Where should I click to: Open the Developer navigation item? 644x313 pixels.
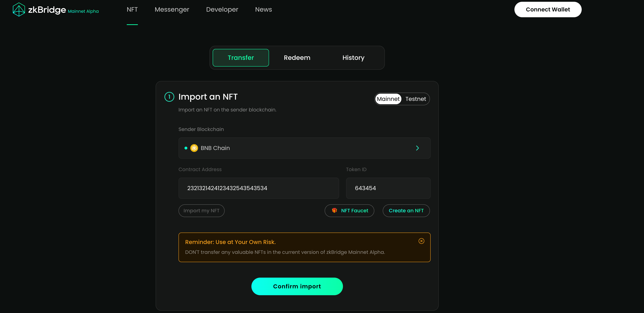(222, 10)
